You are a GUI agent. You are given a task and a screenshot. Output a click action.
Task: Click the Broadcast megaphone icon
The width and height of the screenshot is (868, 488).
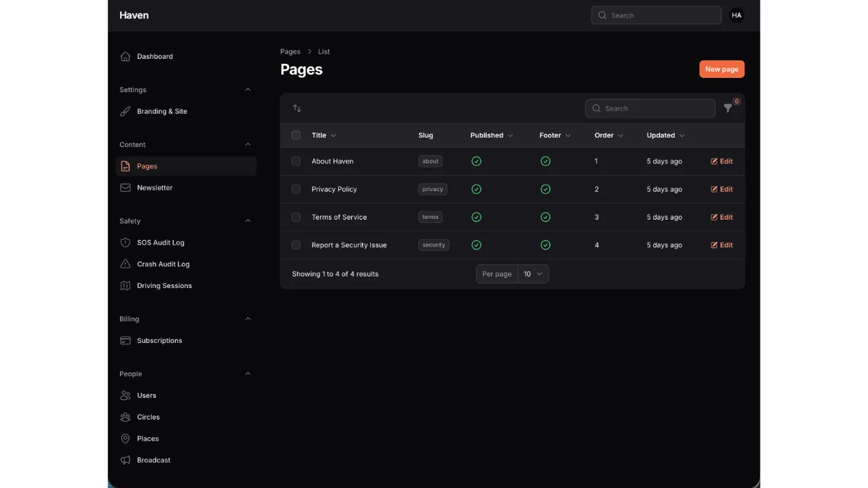[125, 460]
